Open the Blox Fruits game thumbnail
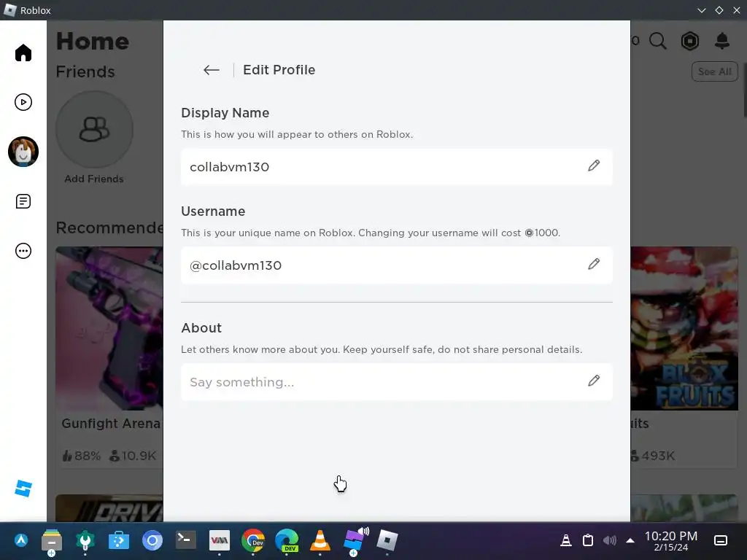Screen dimensions: 747x560 pos(684,328)
